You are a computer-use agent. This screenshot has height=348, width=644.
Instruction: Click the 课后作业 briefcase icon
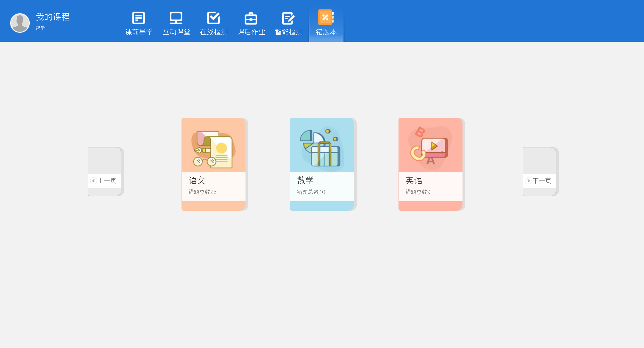click(251, 19)
